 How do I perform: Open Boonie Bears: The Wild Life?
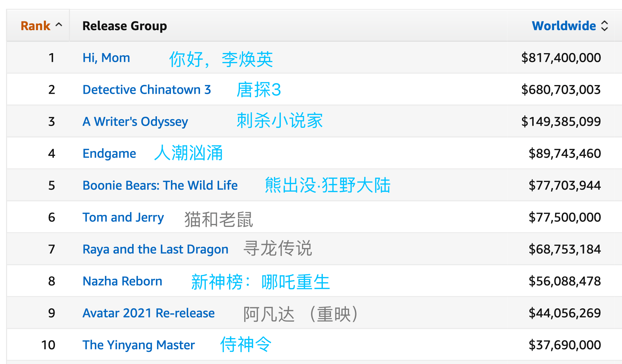click(x=160, y=186)
